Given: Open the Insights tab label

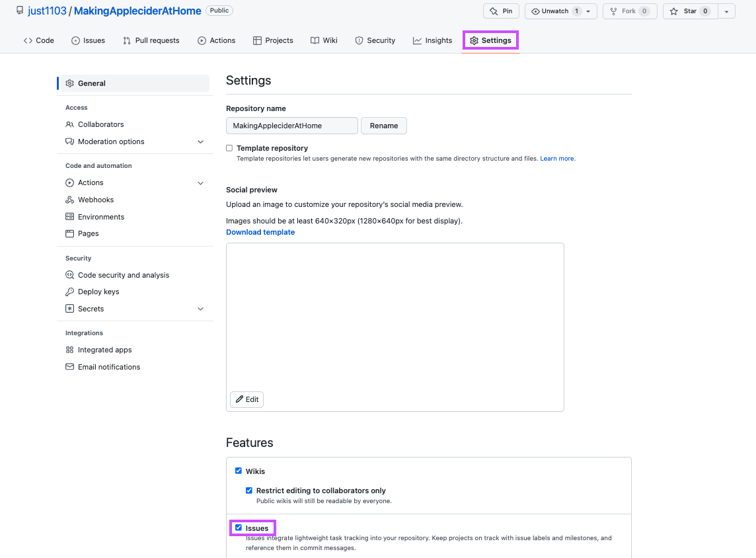Looking at the screenshot, I should 439,40.
